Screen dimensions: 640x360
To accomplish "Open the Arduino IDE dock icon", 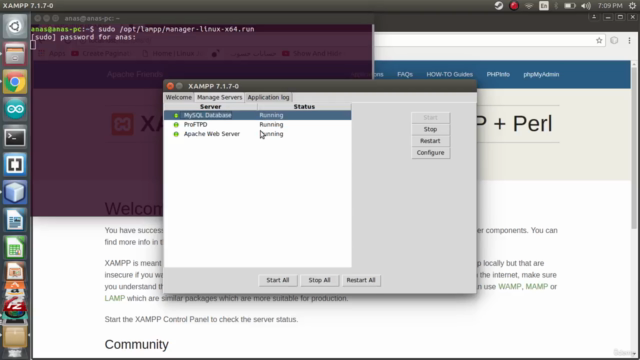I will 15,109.
